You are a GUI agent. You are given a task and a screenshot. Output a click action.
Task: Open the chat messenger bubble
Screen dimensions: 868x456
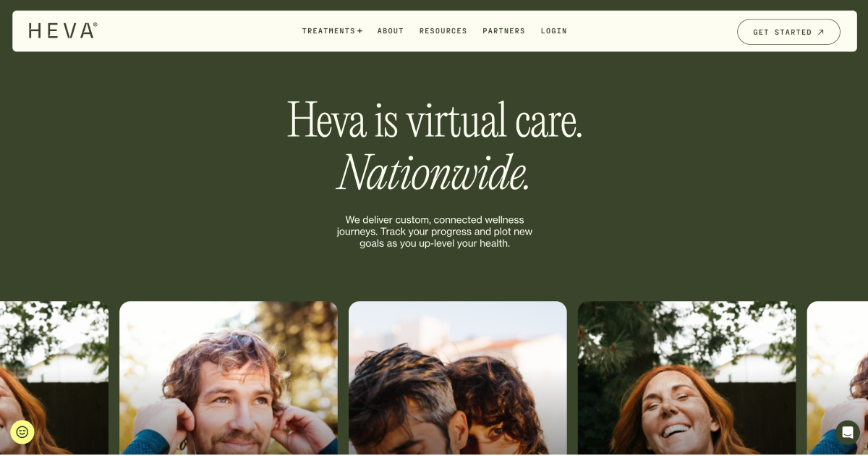click(x=847, y=432)
